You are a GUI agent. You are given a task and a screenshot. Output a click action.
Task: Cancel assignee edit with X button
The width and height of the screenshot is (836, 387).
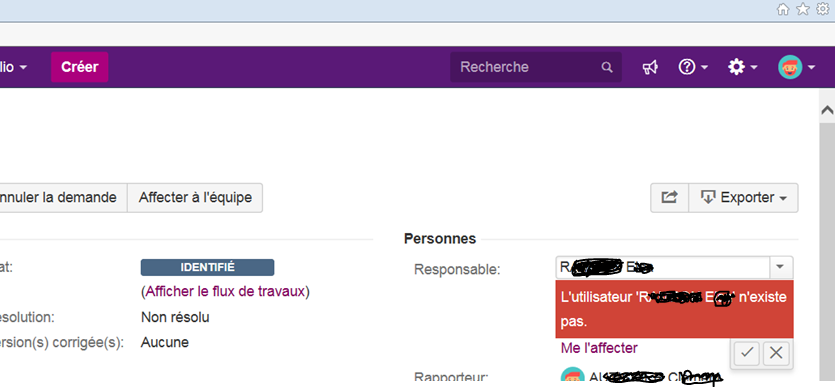pos(776,353)
